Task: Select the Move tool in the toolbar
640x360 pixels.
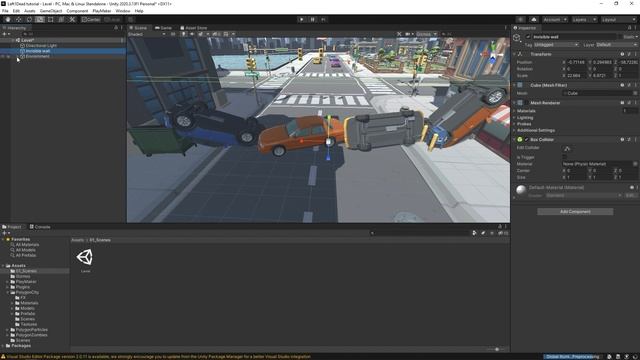Action: click(x=18, y=19)
